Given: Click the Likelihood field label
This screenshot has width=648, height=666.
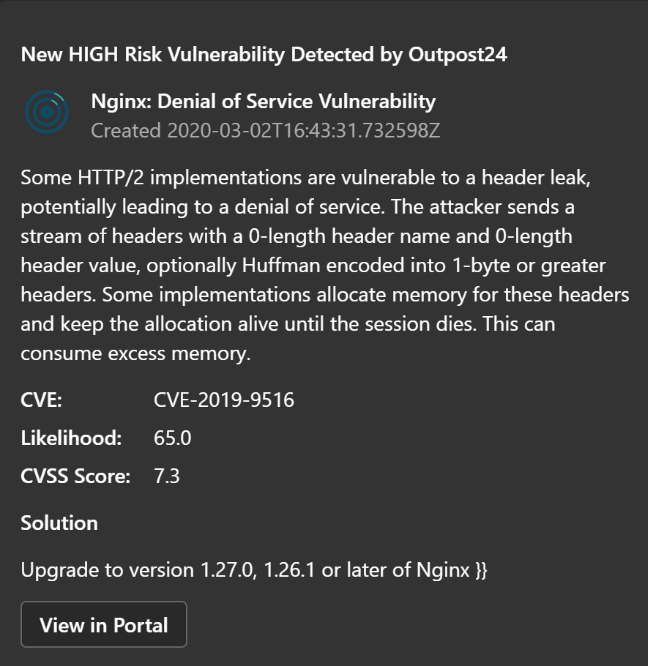Looking at the screenshot, I should pyautogui.click(x=71, y=438).
